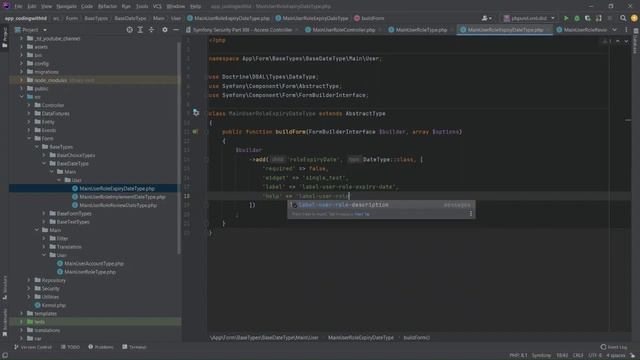
Task: Open the TODO tool window
Action: tap(70, 347)
